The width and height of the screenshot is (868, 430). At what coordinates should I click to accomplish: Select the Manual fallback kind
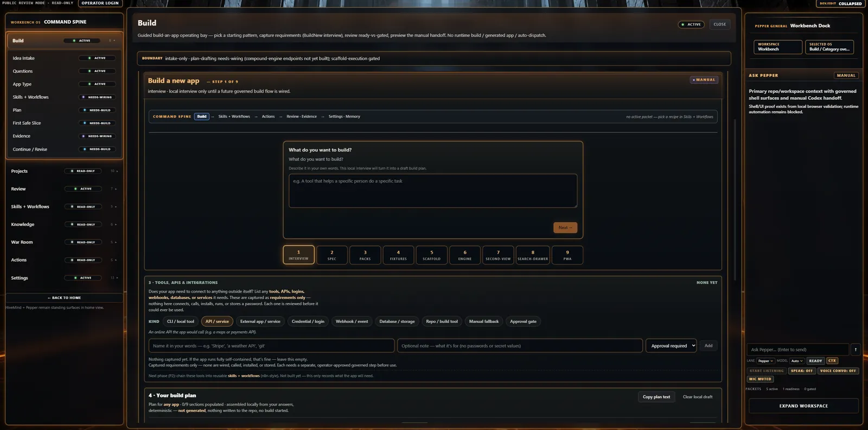point(484,321)
